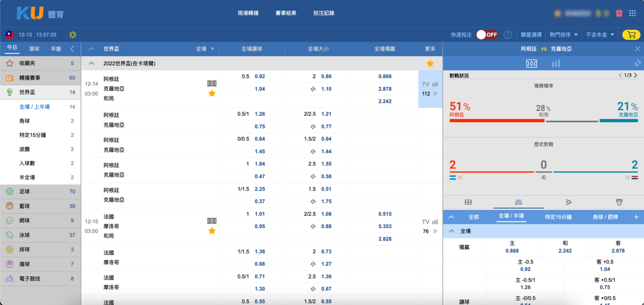Viewport: 644px width, 305px height.
Task: Switch to the 今日 tab
Action: coord(12,48)
